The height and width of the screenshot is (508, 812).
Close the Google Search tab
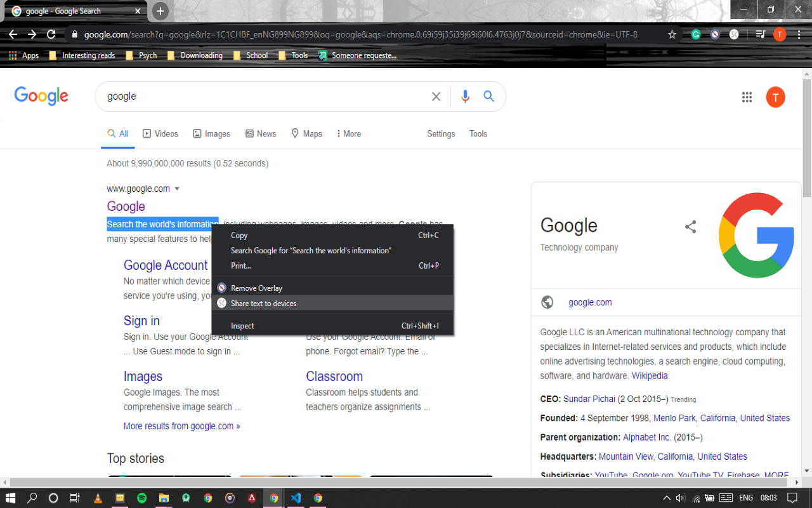138,11
